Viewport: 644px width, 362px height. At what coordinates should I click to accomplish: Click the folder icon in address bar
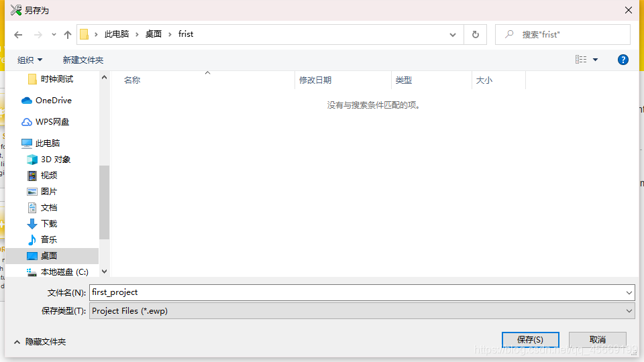[x=85, y=34]
